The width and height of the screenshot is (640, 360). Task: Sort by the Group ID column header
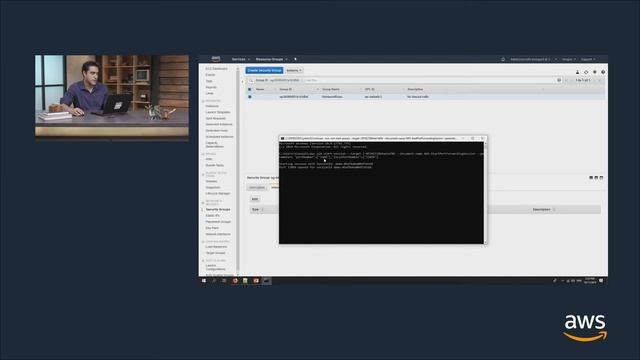[286, 89]
